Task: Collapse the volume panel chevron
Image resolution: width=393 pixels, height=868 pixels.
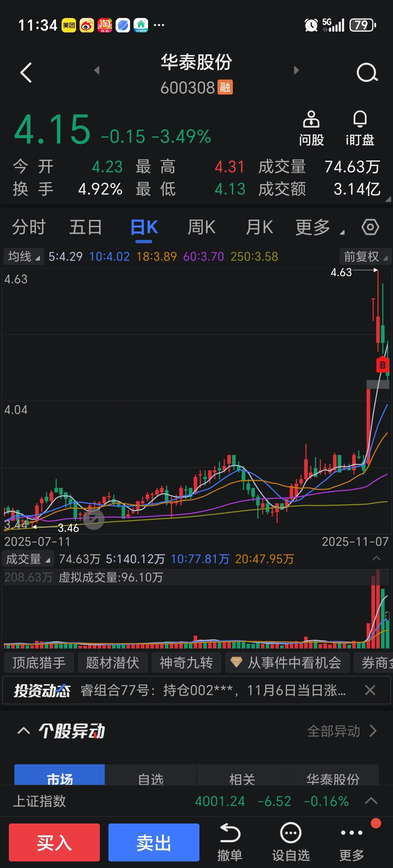Action: pyautogui.click(x=376, y=558)
